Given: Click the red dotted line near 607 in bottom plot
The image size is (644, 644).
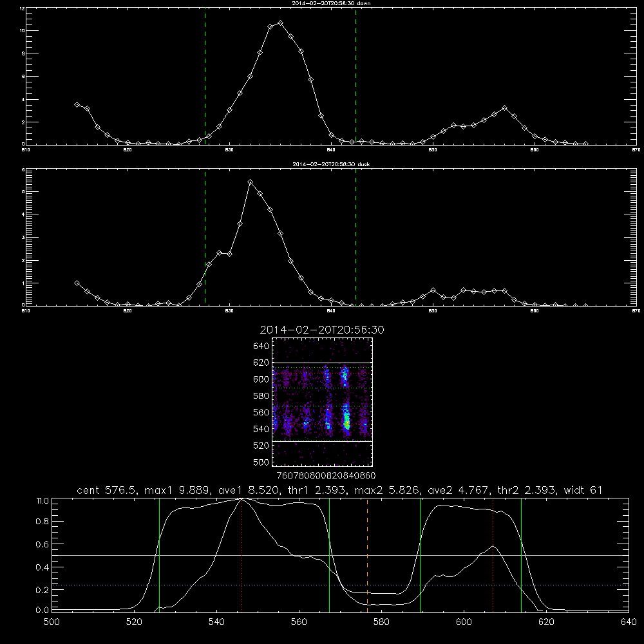Looking at the screenshot, I should point(493,555).
